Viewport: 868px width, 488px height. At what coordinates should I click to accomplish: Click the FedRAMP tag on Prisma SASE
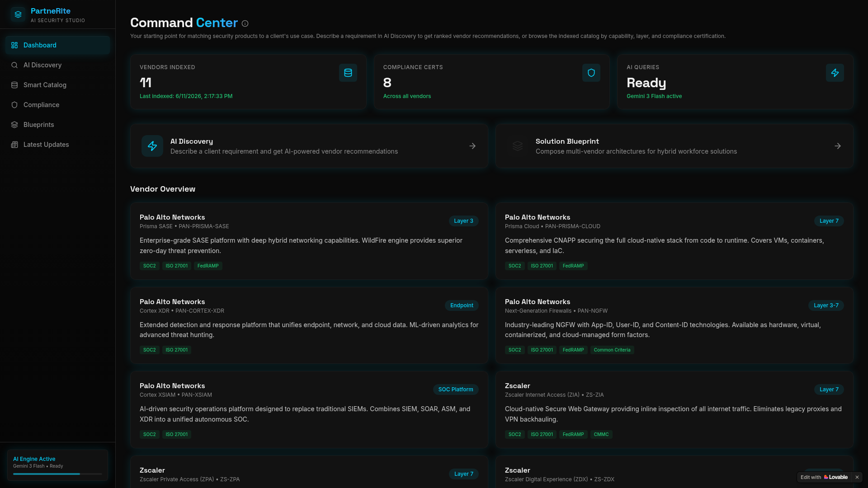click(x=208, y=266)
